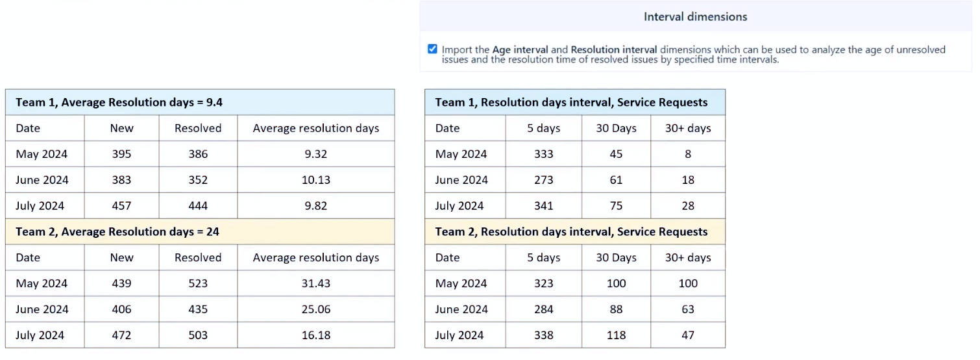Select the cell showing 457 new issues
This screenshot has width=980, height=360.
[x=121, y=206]
